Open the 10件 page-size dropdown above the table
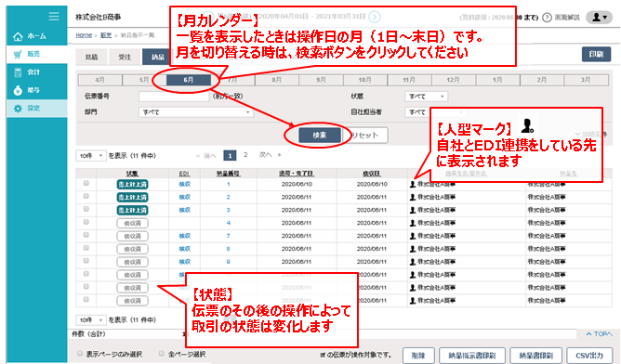This screenshot has width=621, height=364. pos(91,156)
